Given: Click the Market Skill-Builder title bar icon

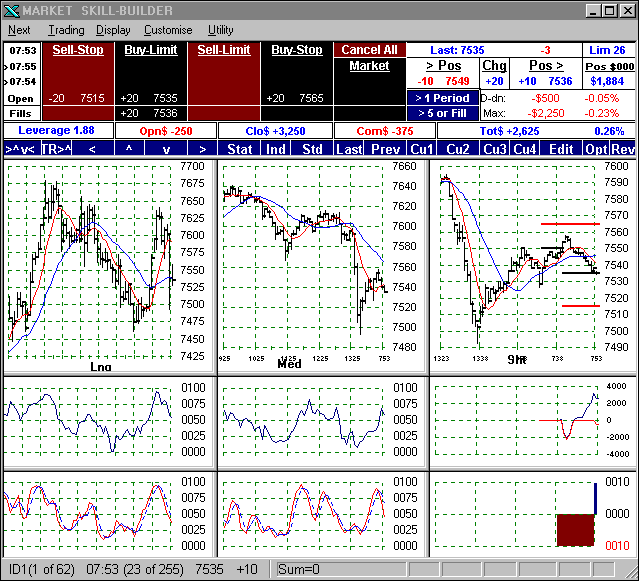Looking at the screenshot, I should (11, 10).
